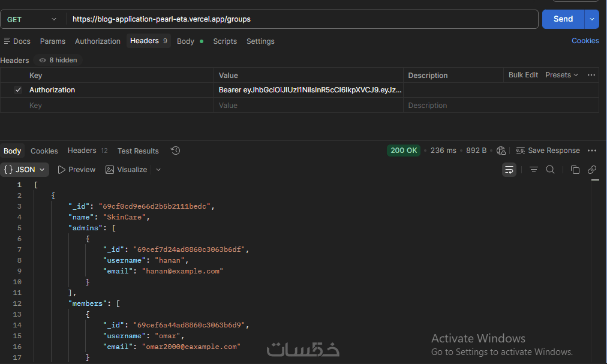Switch to the Authorization tab
Image resolution: width=607 pixels, height=364 pixels.
click(98, 41)
